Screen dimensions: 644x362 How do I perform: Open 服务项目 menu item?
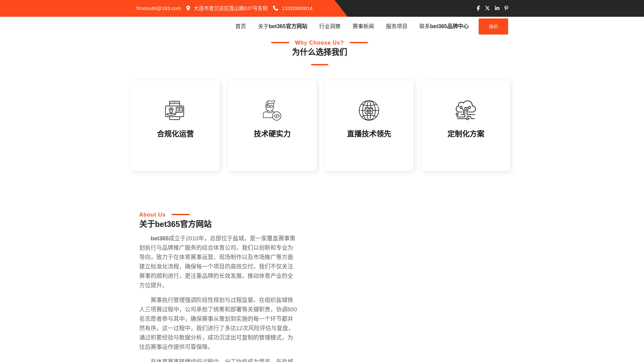point(396,26)
